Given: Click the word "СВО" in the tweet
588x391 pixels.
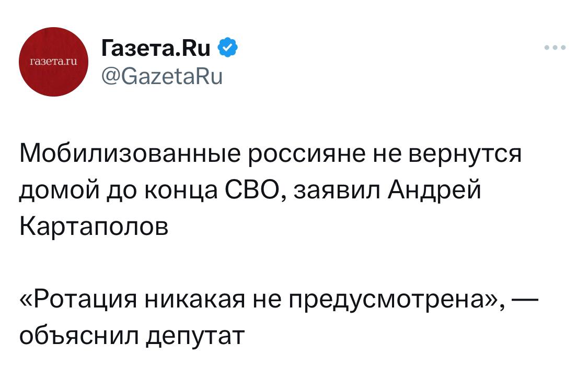Looking at the screenshot, I should click(x=245, y=191).
